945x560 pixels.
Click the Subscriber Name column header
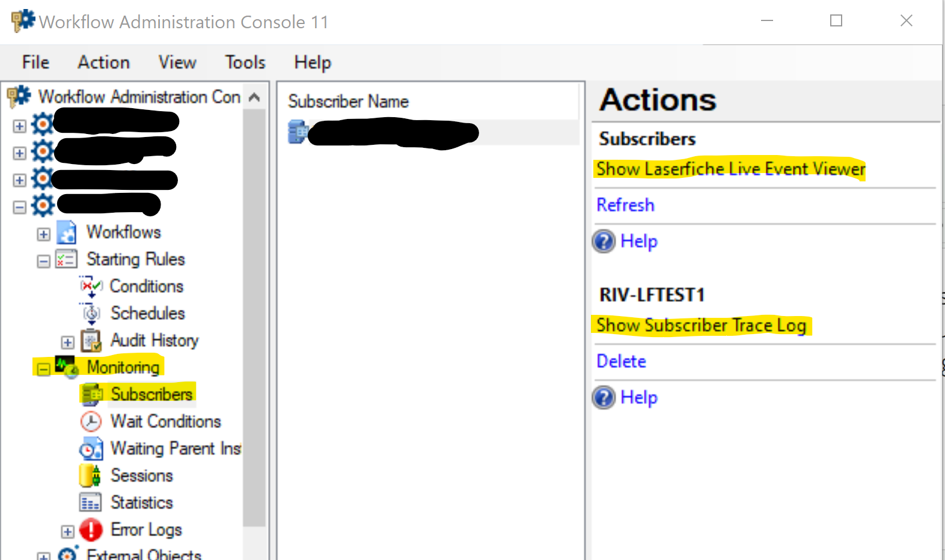348,102
